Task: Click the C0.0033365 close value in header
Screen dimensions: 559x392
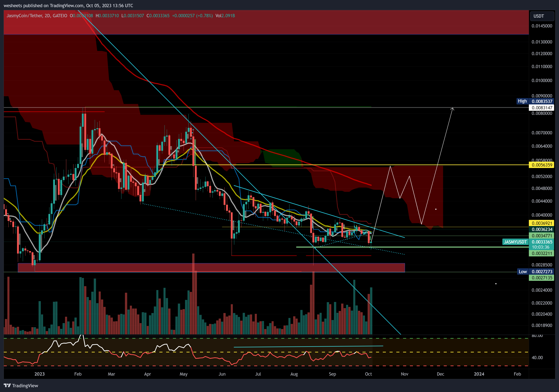Action: [x=158, y=16]
